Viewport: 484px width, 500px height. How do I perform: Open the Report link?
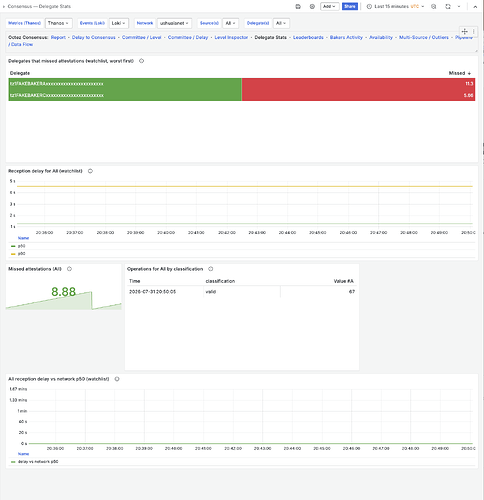pyautogui.click(x=58, y=37)
